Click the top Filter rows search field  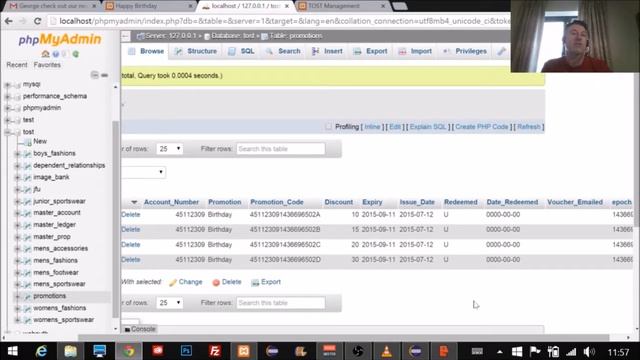pyautogui.click(x=281, y=149)
